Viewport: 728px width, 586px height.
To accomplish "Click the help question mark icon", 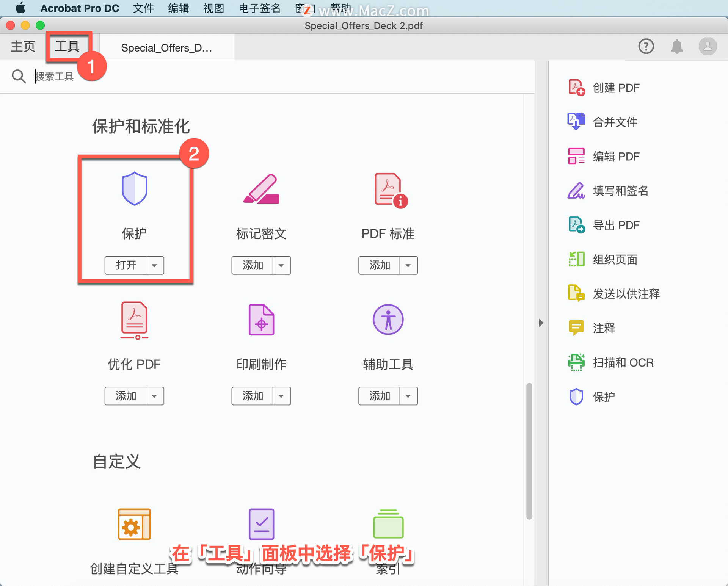I will (x=646, y=46).
